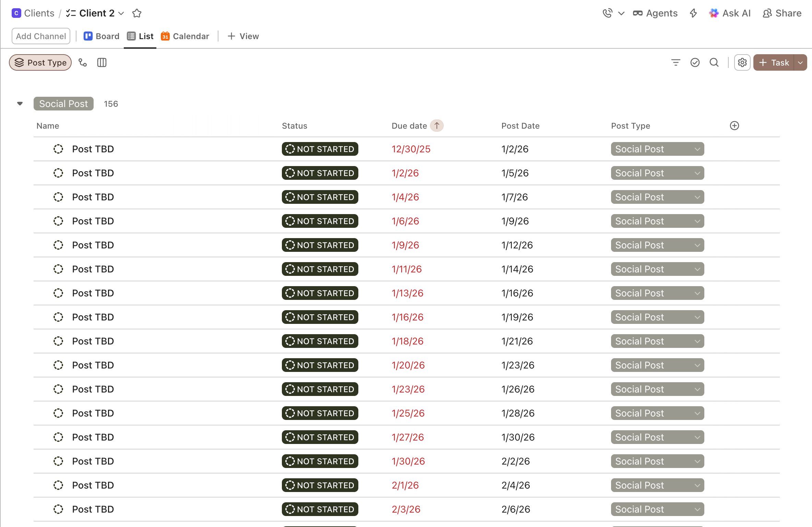Open the call phone icon

tap(607, 13)
